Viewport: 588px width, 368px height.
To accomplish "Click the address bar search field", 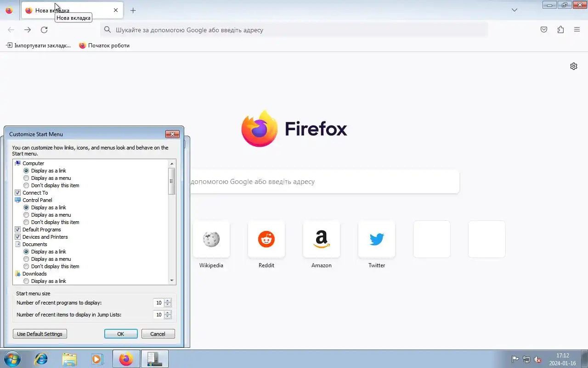I will [294, 30].
